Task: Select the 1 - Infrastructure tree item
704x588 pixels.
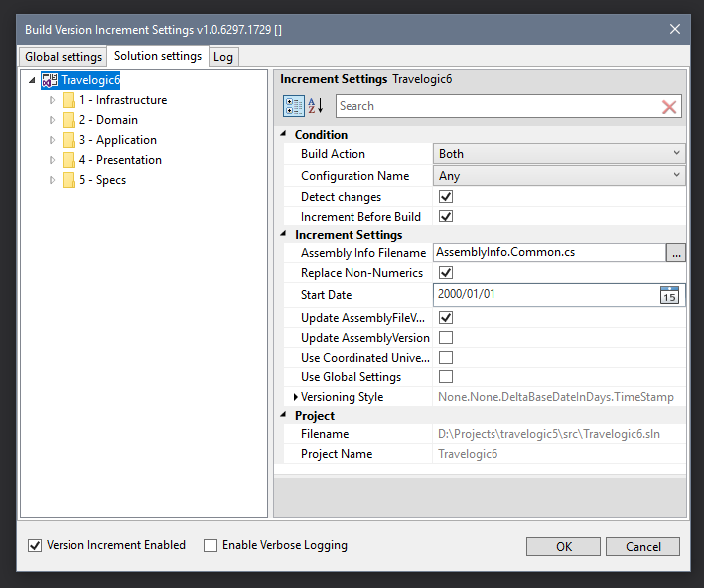Action: click(x=123, y=100)
